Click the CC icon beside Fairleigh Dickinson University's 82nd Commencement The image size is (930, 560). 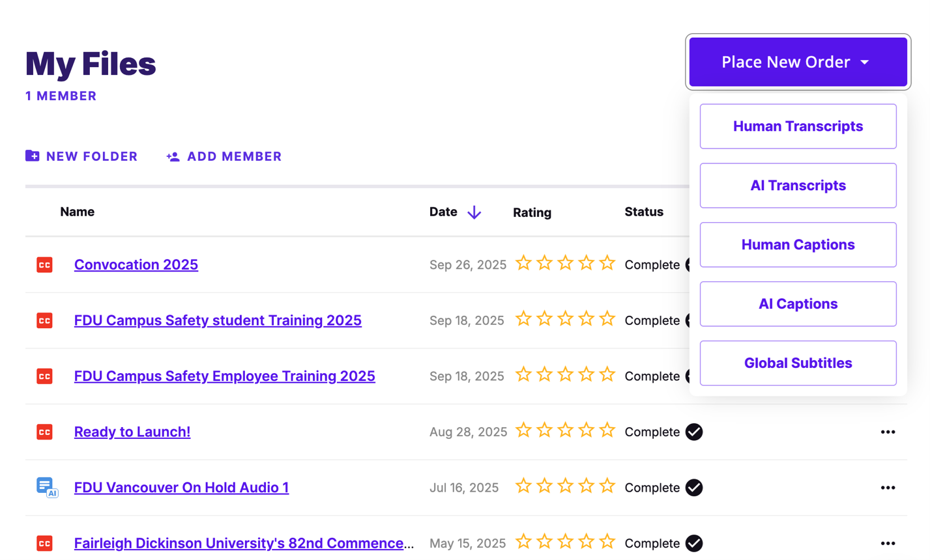click(44, 542)
